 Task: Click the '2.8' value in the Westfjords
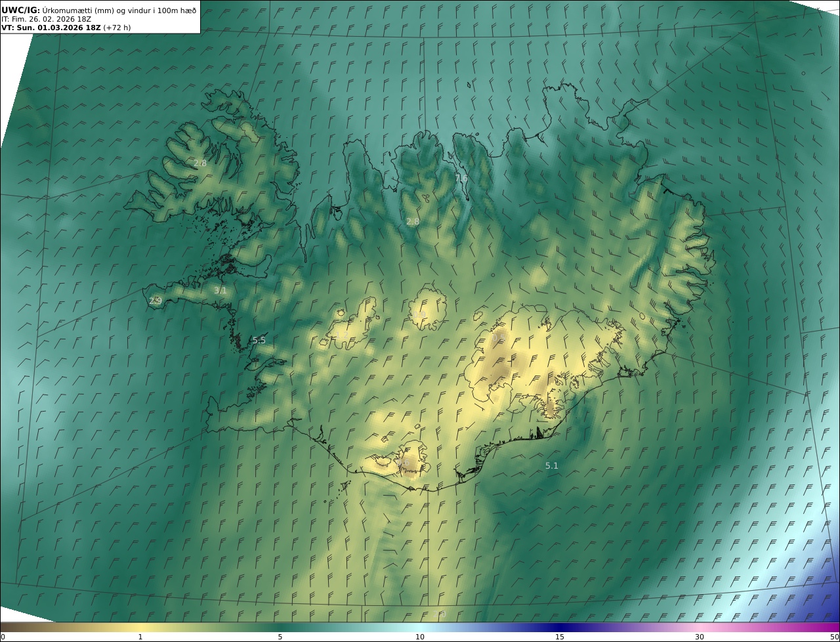(200, 163)
